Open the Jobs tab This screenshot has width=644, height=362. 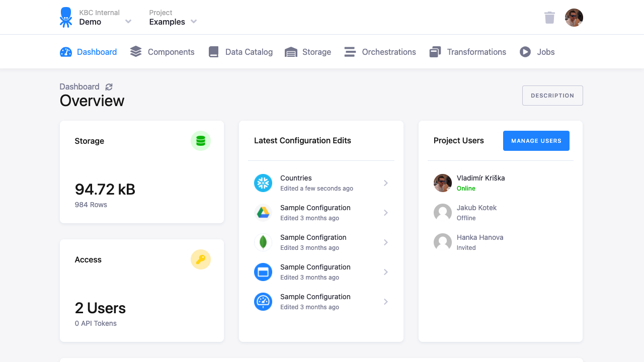point(537,52)
